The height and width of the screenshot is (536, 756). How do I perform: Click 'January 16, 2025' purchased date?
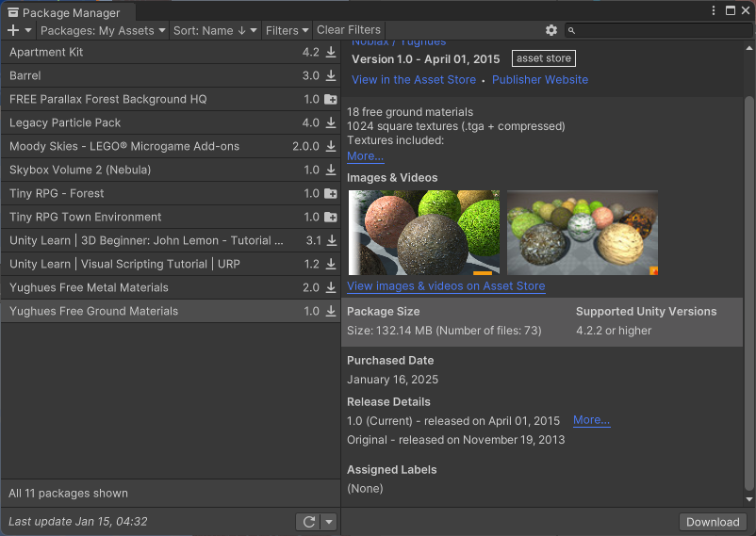[x=392, y=380]
